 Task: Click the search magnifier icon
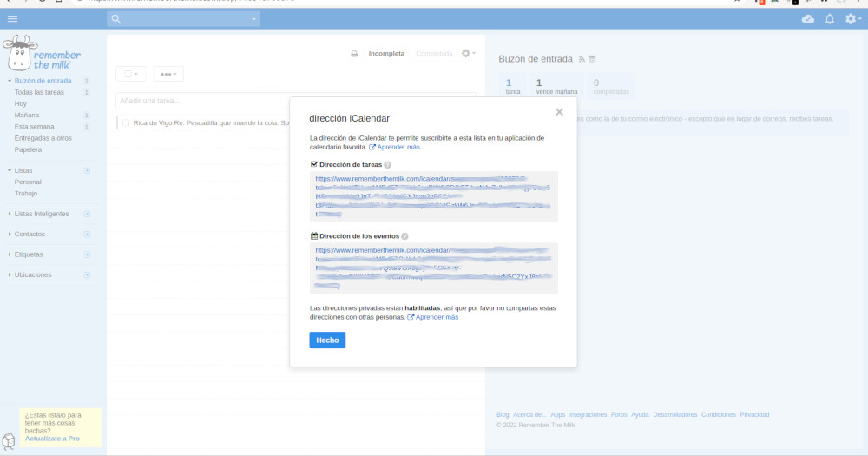115,19
